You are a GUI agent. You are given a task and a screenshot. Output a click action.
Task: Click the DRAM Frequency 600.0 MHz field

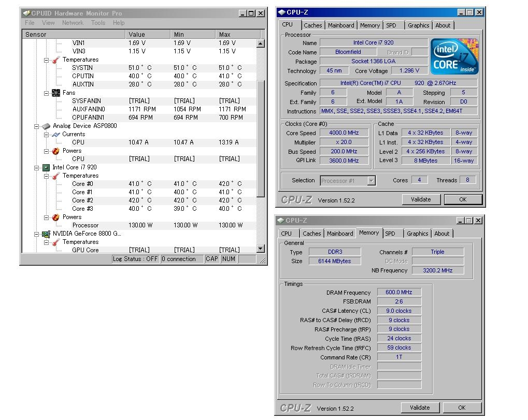tap(399, 292)
